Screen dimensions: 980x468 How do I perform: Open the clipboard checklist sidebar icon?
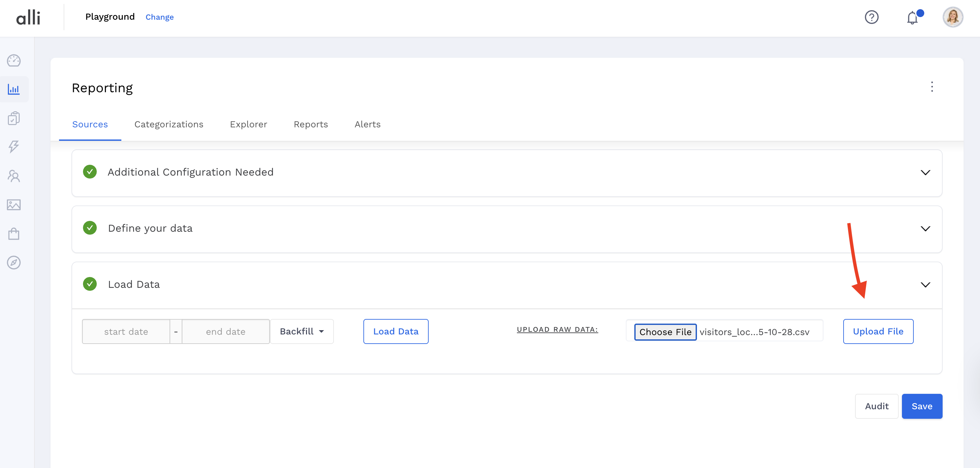pyautogui.click(x=14, y=118)
